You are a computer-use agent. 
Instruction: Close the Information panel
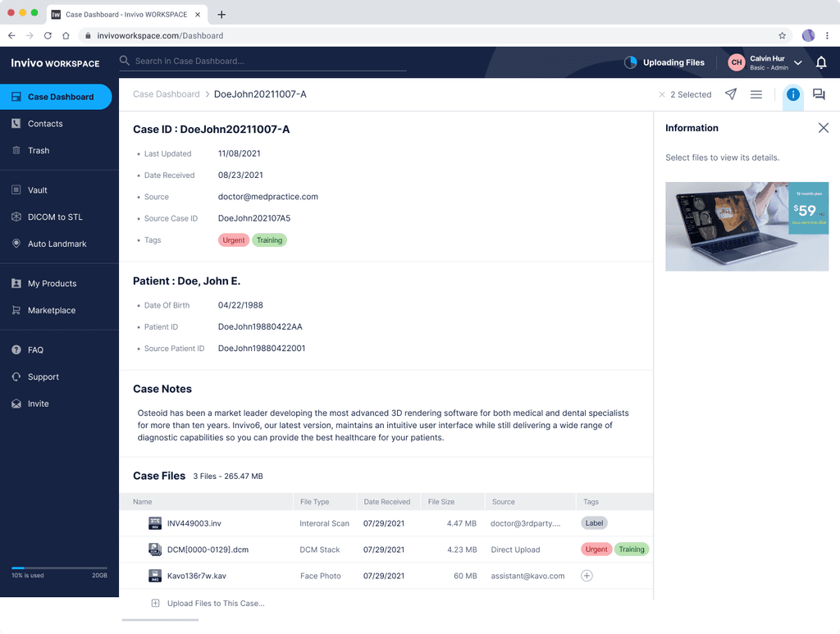tap(824, 128)
